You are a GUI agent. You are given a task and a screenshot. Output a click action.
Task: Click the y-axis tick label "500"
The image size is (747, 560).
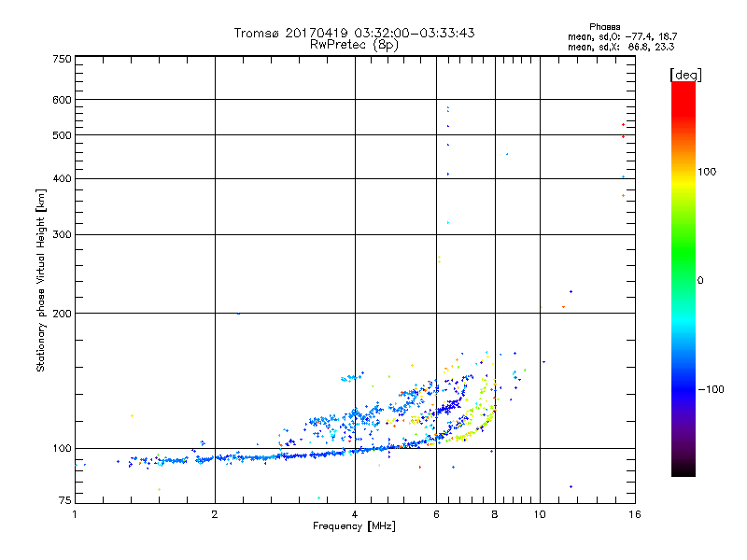click(62, 135)
